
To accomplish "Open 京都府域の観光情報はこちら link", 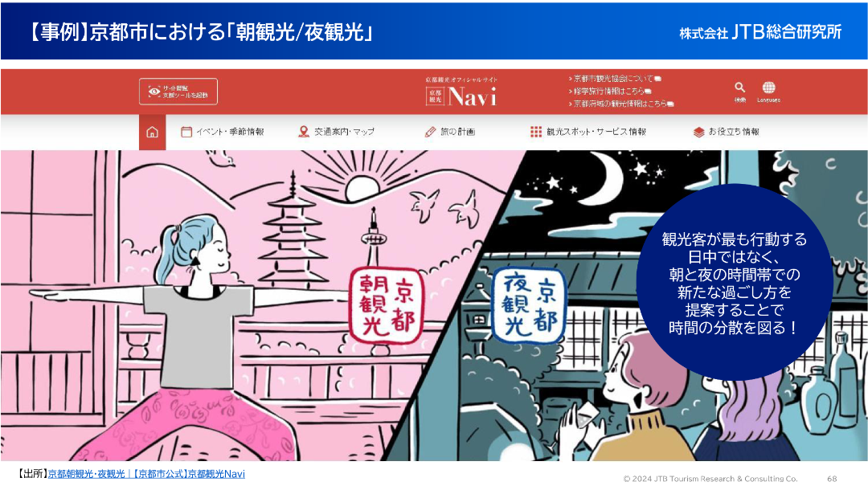I will pyautogui.click(x=620, y=104).
